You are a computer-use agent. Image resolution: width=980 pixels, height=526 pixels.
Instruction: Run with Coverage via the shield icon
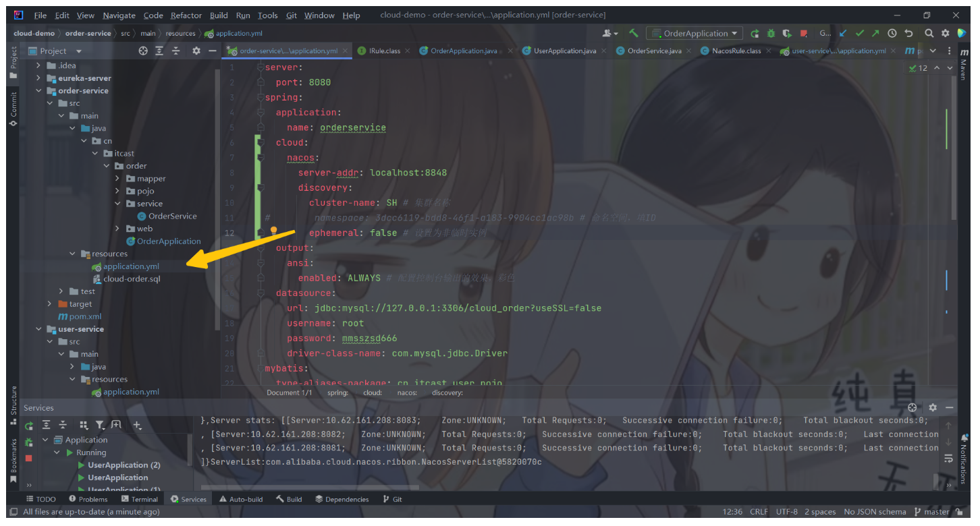coord(787,33)
